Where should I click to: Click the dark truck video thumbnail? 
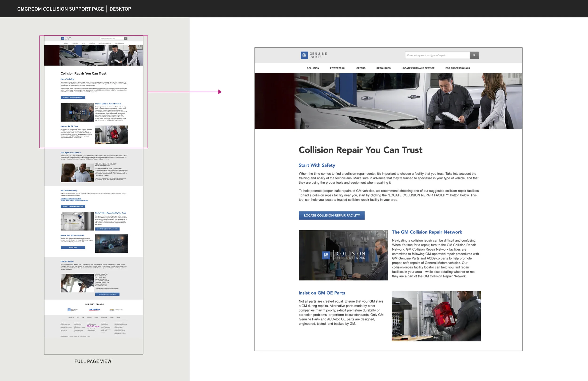click(111, 244)
